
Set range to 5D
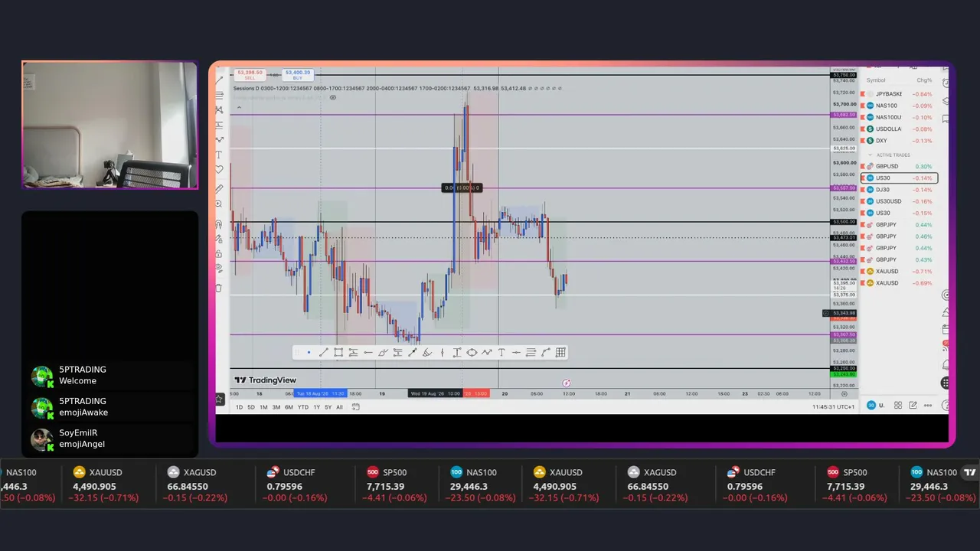[x=251, y=407]
